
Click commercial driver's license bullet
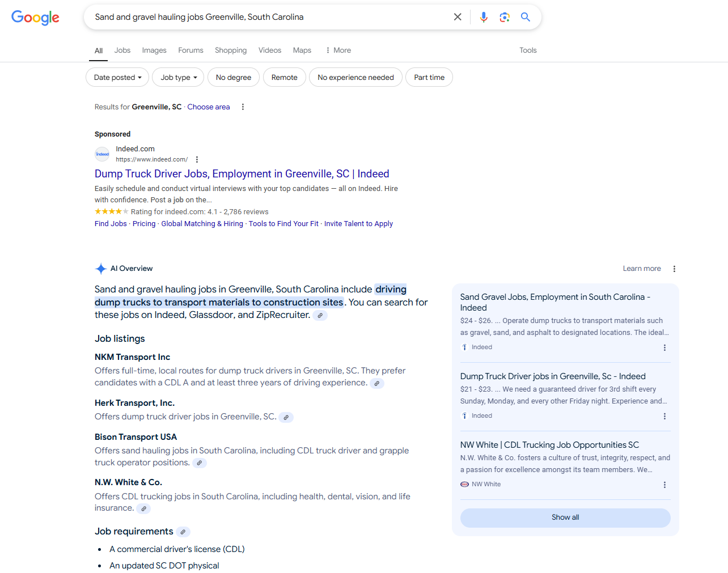click(x=177, y=549)
